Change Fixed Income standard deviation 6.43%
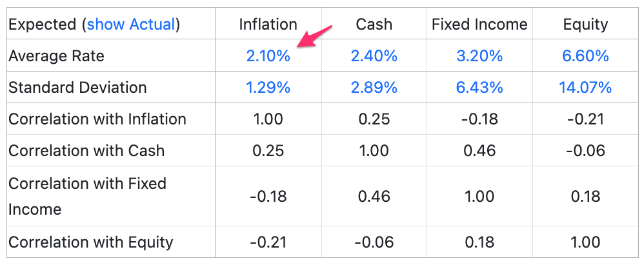 coord(479,88)
